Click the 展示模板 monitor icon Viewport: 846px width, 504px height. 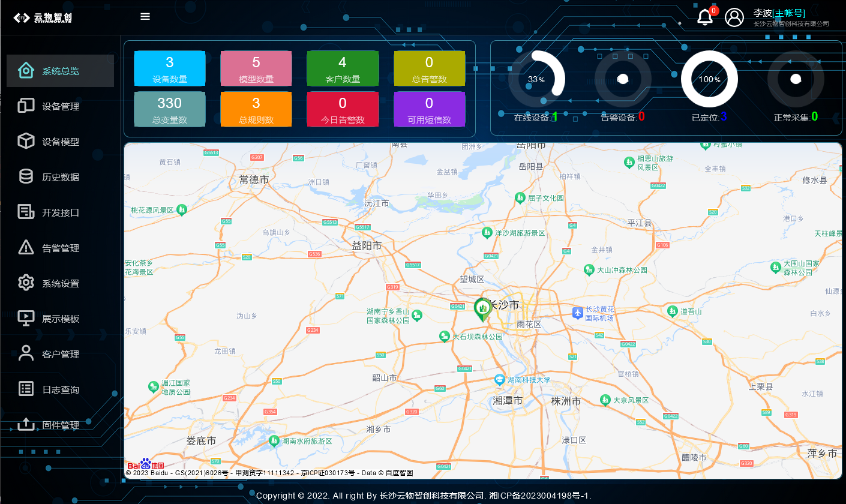point(26,319)
